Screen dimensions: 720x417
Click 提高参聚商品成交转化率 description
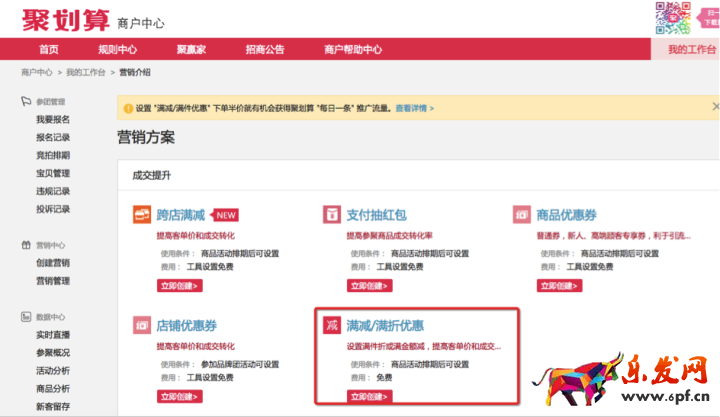(x=389, y=236)
